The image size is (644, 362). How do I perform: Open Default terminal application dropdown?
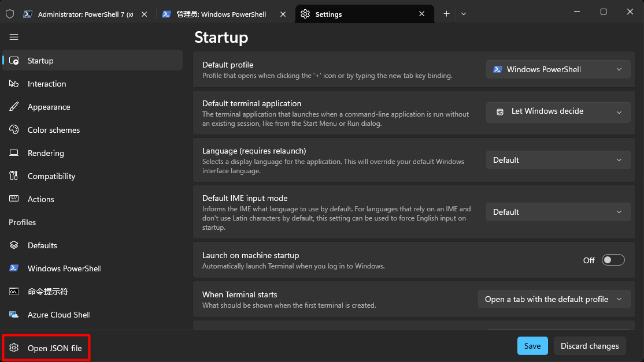[x=558, y=111]
